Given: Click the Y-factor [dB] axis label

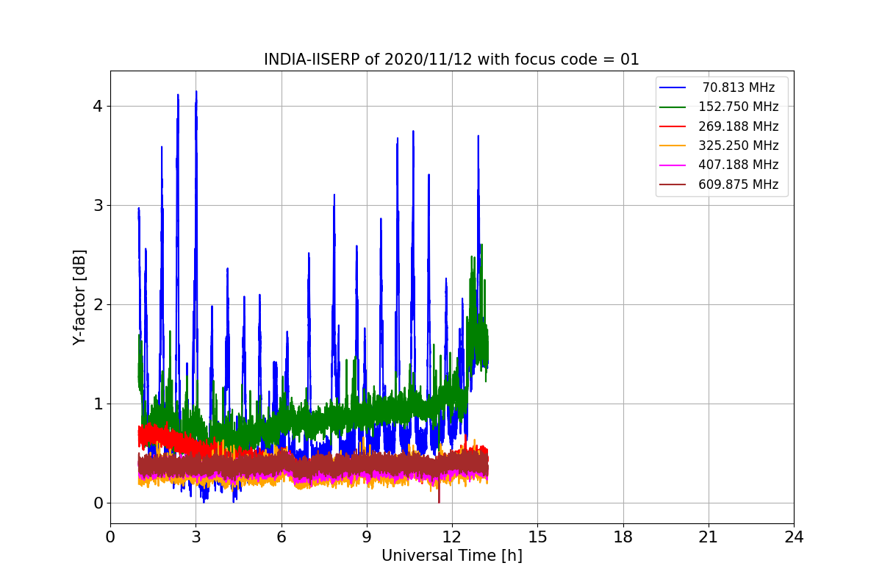Looking at the screenshot, I should [79, 297].
